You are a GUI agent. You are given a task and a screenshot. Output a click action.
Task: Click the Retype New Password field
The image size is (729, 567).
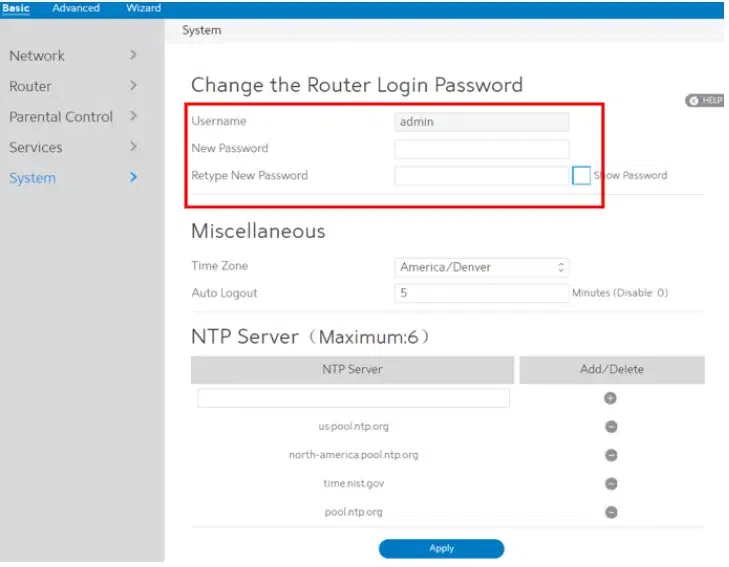point(482,176)
